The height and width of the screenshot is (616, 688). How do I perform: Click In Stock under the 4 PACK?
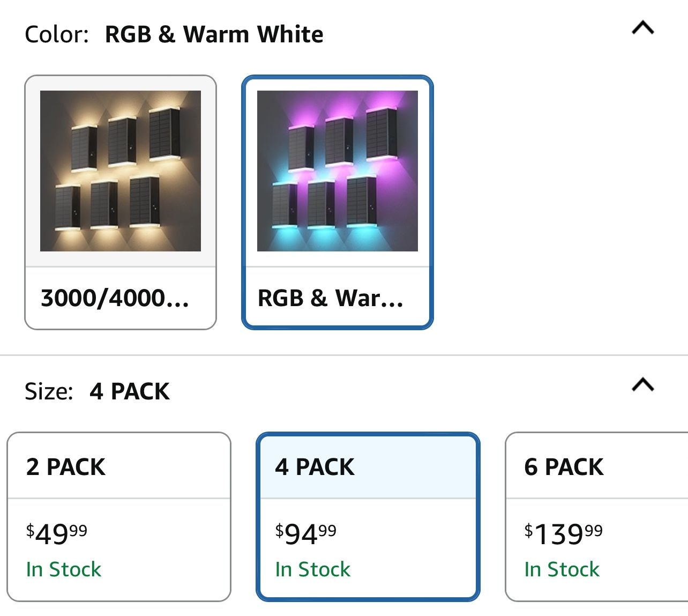pos(313,569)
